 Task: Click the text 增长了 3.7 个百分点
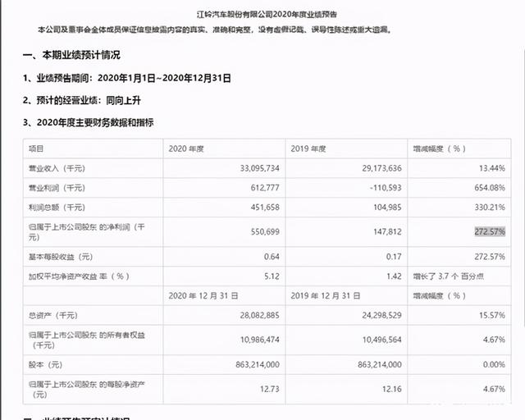[449, 276]
